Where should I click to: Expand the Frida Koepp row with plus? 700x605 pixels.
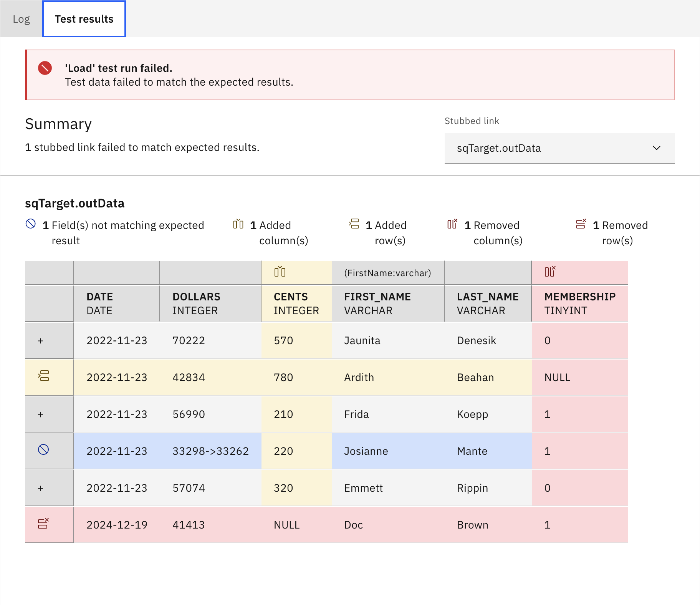pyautogui.click(x=41, y=414)
